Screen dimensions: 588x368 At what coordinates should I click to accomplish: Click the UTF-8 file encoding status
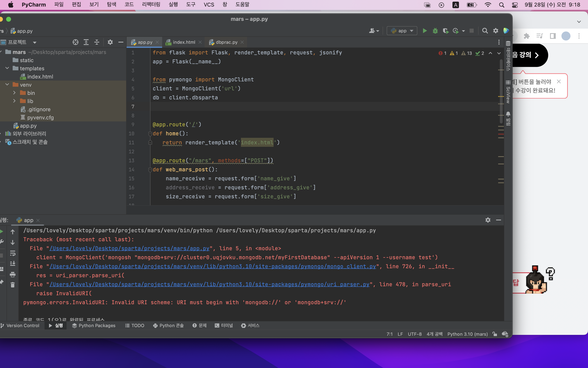coord(414,334)
